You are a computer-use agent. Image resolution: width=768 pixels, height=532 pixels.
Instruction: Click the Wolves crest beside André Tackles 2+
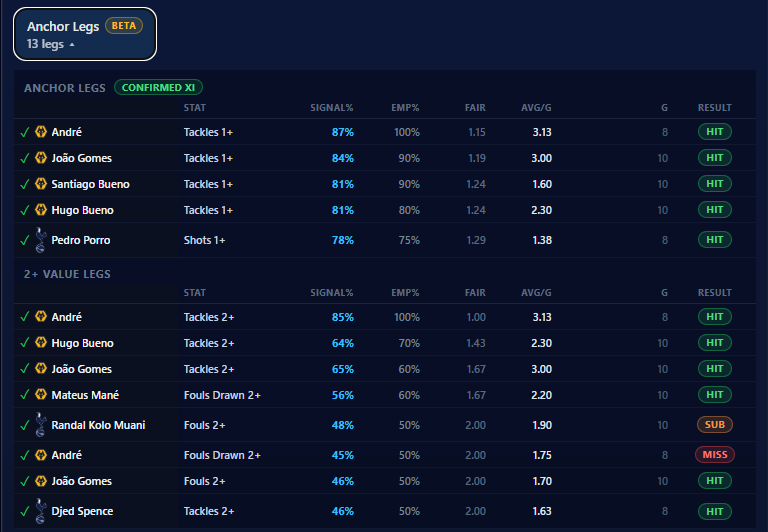[x=41, y=316]
